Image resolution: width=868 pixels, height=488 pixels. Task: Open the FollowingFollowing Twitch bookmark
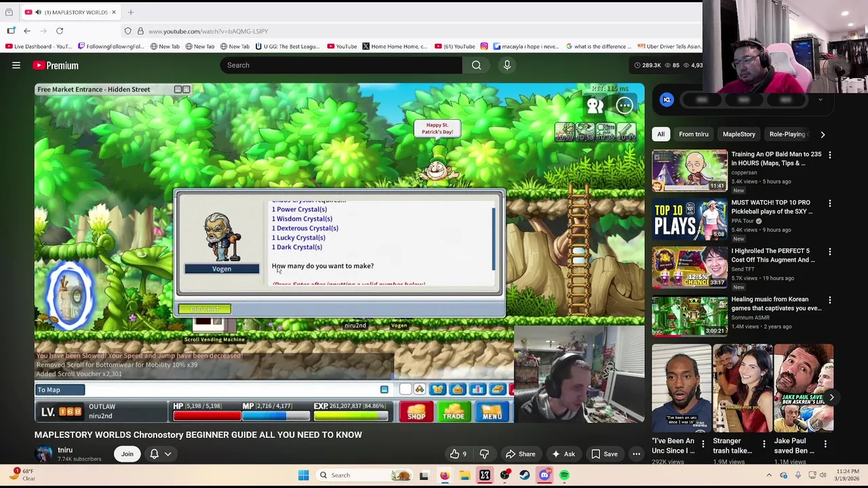tap(111, 46)
